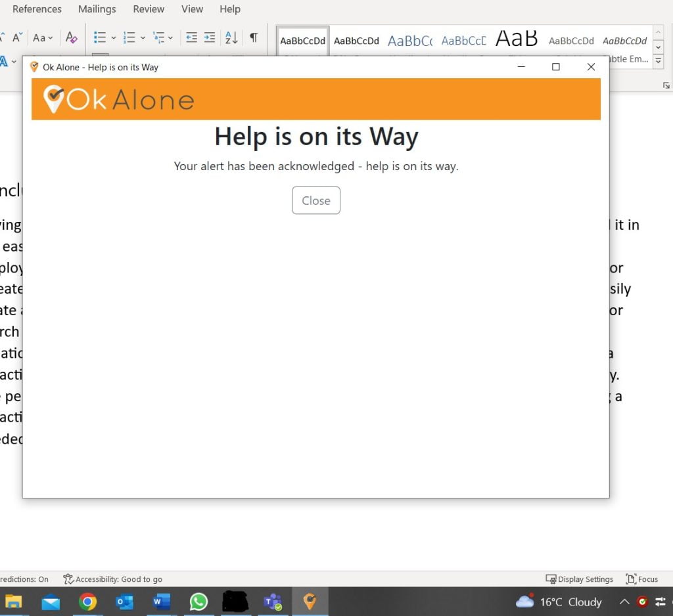Expand the multilevel list dropdown arrow
This screenshot has width=673, height=616.
(170, 37)
